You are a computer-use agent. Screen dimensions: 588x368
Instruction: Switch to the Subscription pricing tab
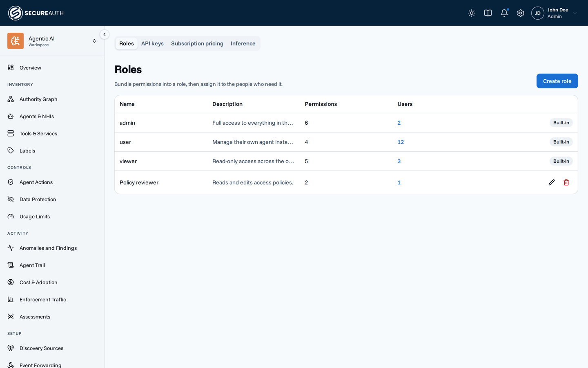click(x=197, y=43)
